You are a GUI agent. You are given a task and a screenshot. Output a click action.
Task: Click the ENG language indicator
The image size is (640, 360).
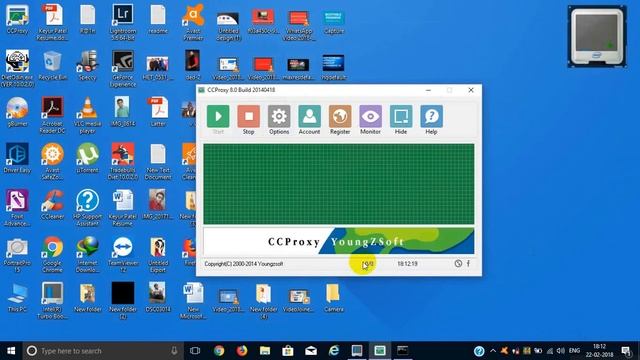574,351
